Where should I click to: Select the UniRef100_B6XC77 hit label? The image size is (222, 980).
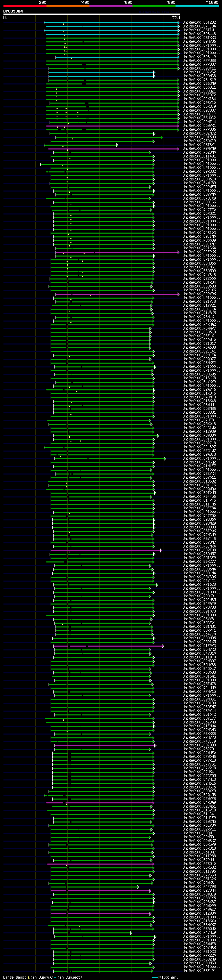pyautogui.click(x=199, y=561)
